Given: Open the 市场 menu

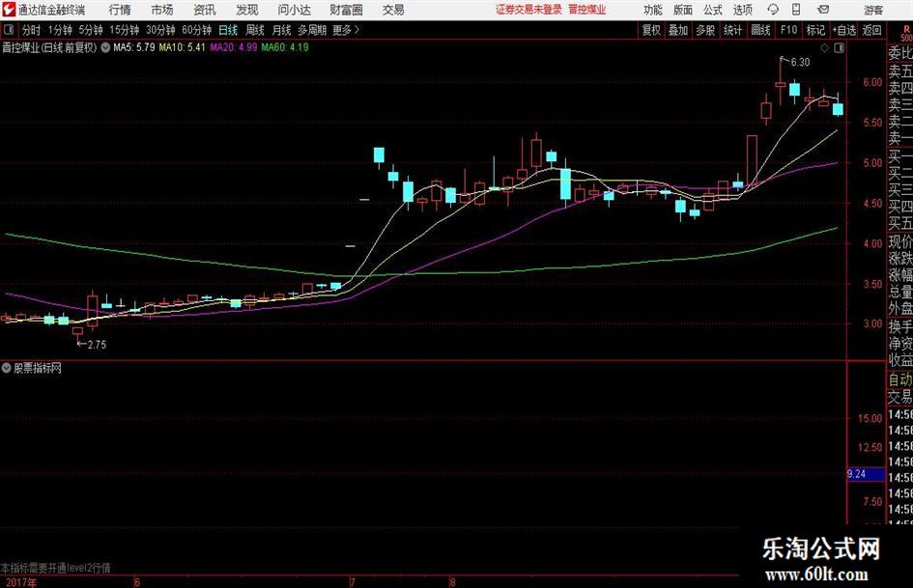Looking at the screenshot, I should point(162,10).
